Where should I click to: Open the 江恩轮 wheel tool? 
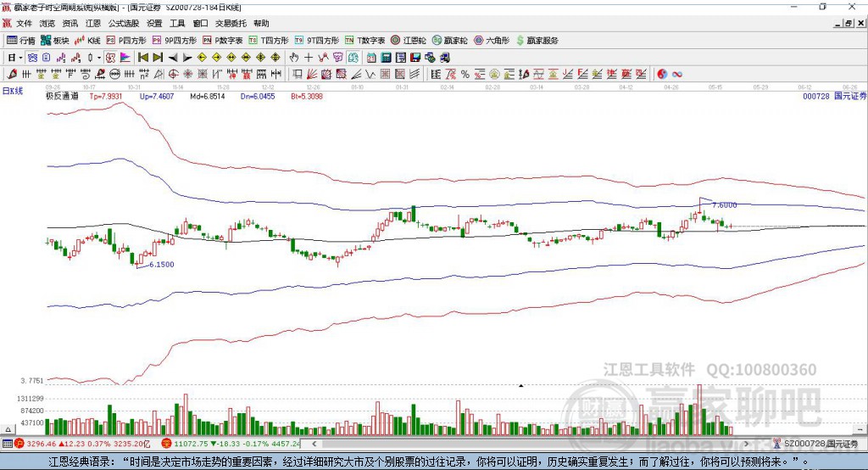[x=409, y=41]
